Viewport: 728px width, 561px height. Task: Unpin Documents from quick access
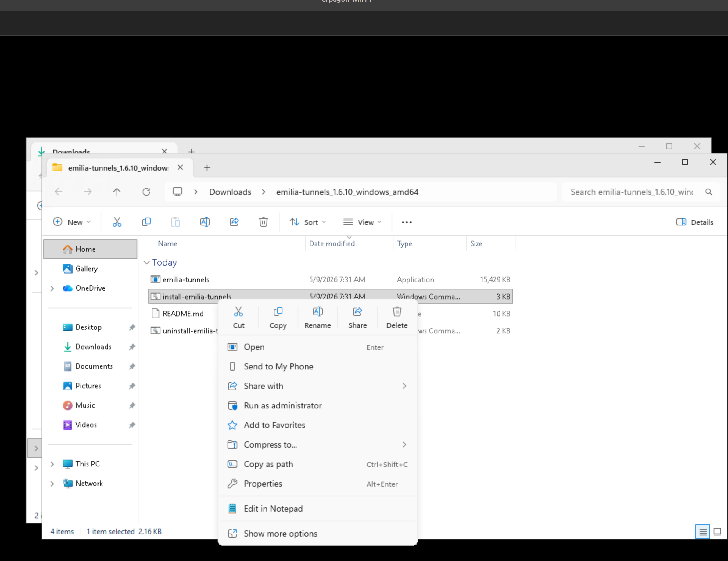click(x=132, y=366)
